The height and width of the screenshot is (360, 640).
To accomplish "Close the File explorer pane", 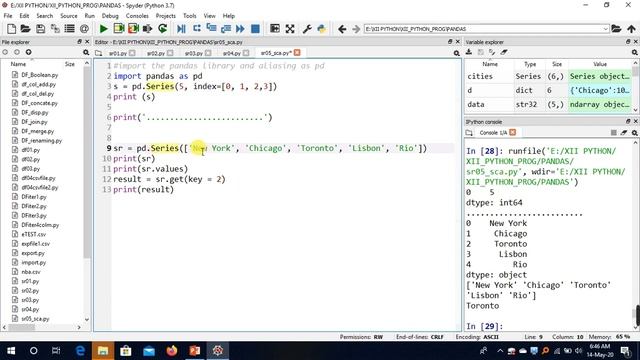I will click(x=87, y=42).
